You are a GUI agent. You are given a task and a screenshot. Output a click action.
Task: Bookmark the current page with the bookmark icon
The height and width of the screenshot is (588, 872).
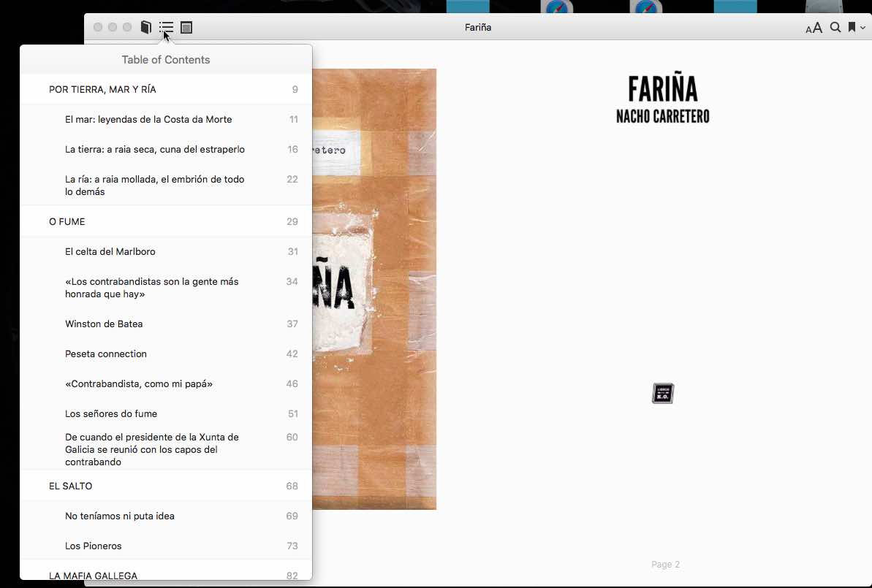tap(852, 27)
